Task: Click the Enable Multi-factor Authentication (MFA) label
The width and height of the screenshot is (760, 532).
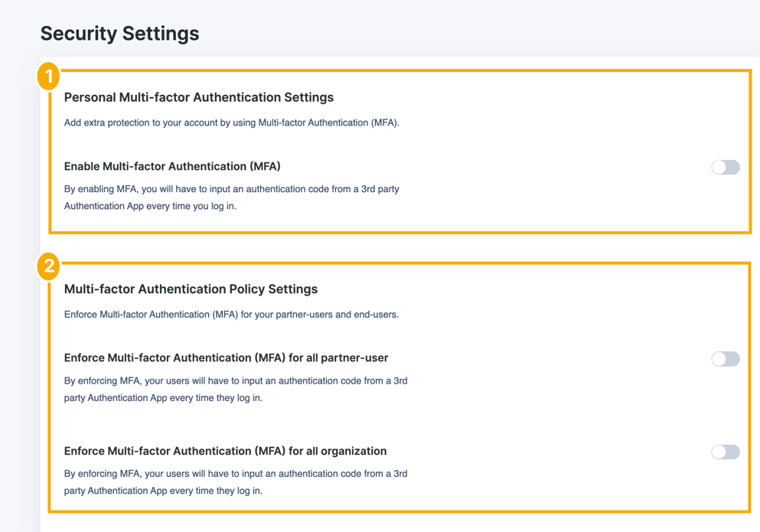Action: 172,166
